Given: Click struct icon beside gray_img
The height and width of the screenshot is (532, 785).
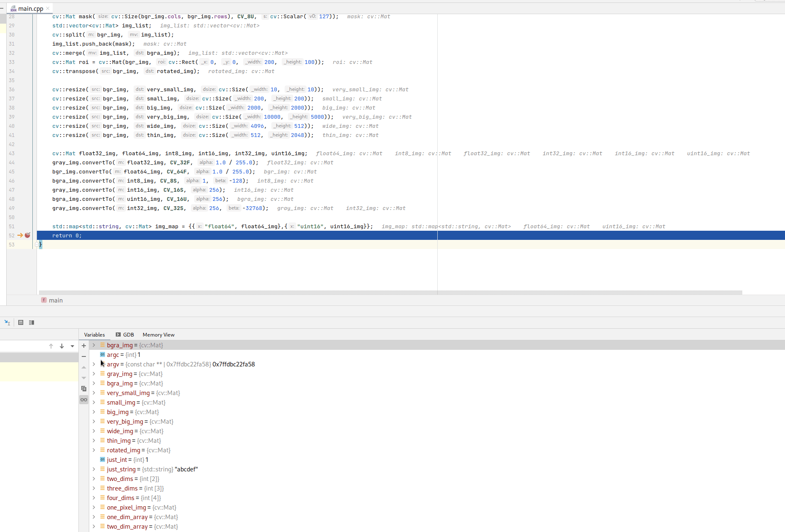Looking at the screenshot, I should [x=102, y=373].
